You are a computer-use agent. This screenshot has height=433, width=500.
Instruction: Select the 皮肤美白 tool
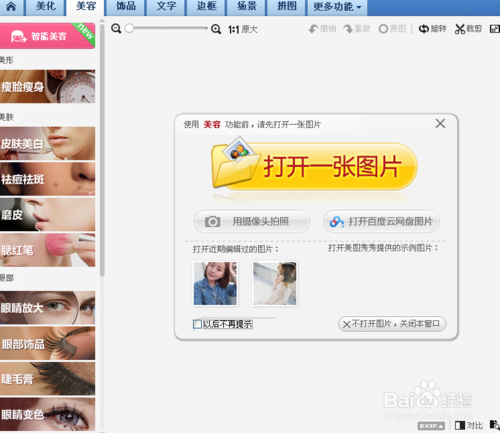(47, 143)
